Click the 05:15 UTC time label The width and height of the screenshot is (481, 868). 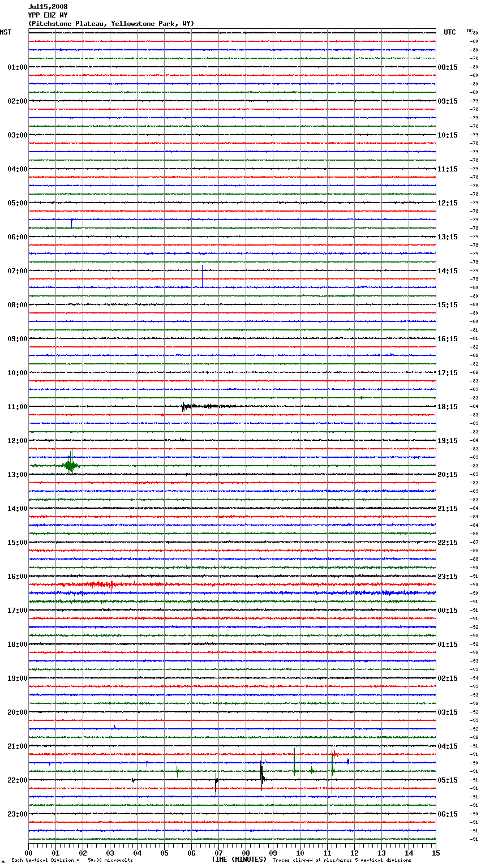(448, 780)
